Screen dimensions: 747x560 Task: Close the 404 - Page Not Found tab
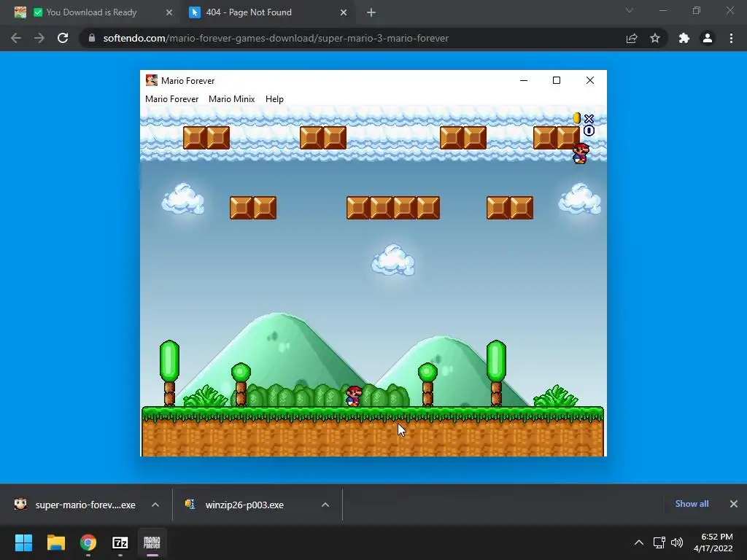point(344,12)
